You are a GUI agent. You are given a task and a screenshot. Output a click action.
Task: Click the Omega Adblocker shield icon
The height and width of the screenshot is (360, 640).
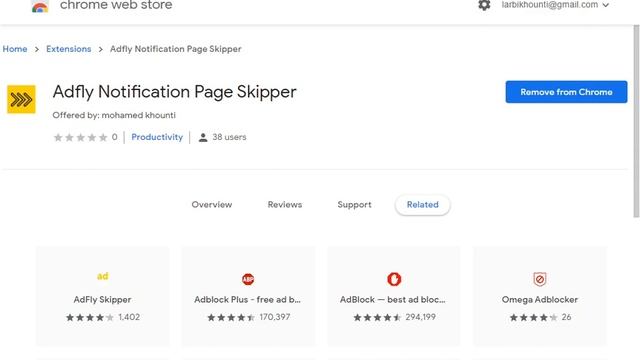(540, 279)
